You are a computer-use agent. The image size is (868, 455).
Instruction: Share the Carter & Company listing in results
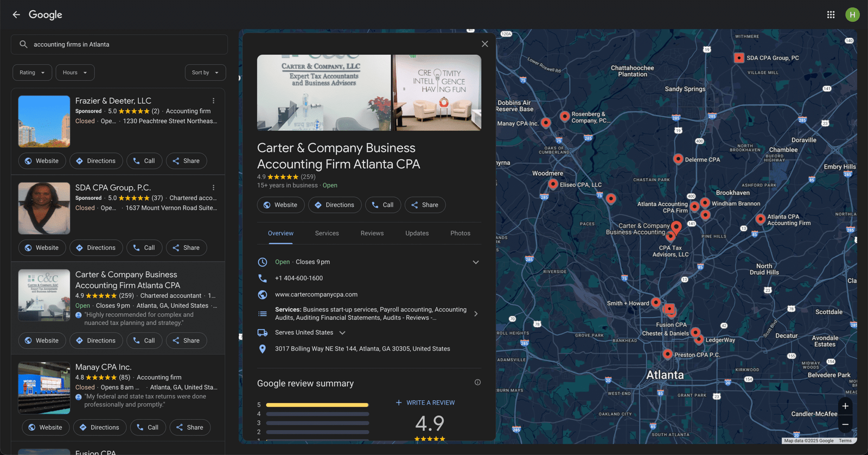pos(186,340)
